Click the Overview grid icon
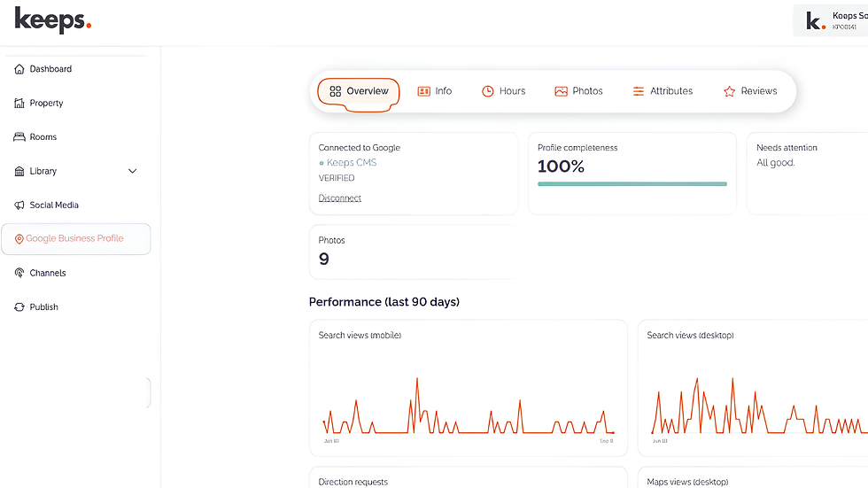 pos(336,91)
